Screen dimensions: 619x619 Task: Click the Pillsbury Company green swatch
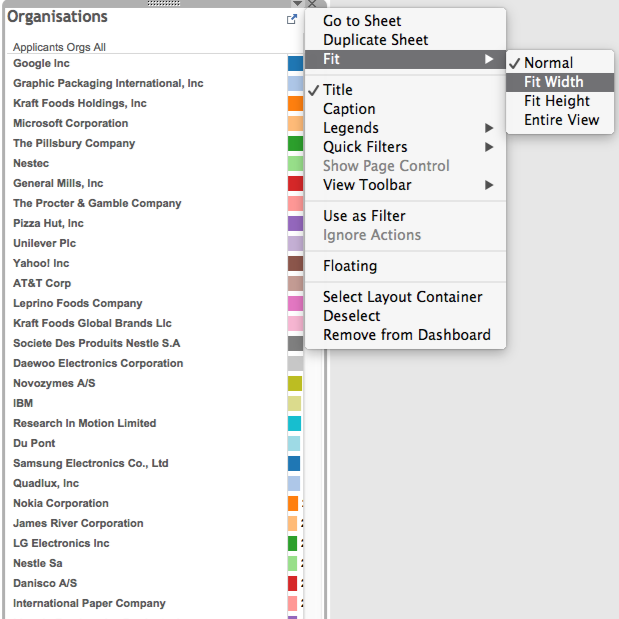click(295, 143)
